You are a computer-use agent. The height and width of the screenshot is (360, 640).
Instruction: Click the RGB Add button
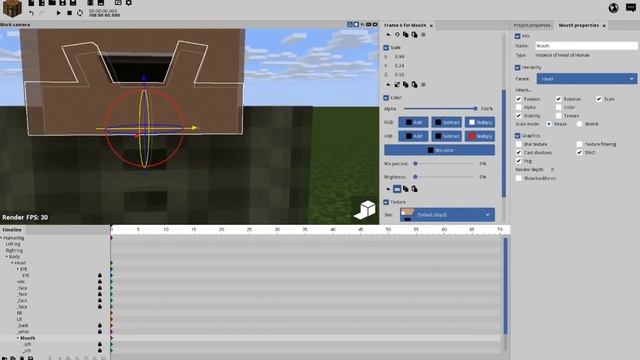tap(413, 122)
